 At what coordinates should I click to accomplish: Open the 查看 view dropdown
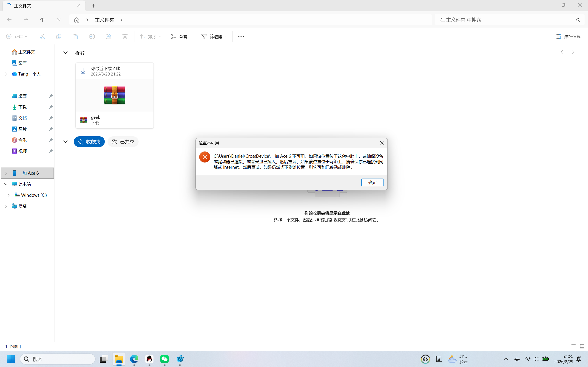[x=181, y=36]
